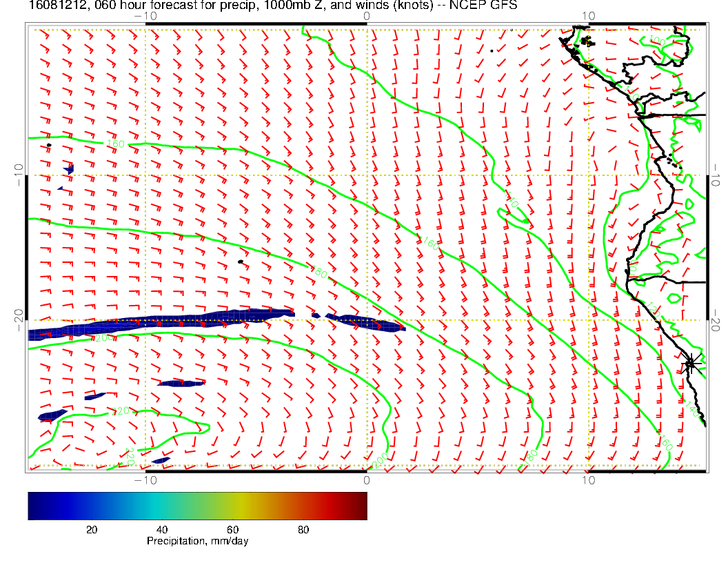Select the 20 tick label under the colorbar

click(x=91, y=530)
